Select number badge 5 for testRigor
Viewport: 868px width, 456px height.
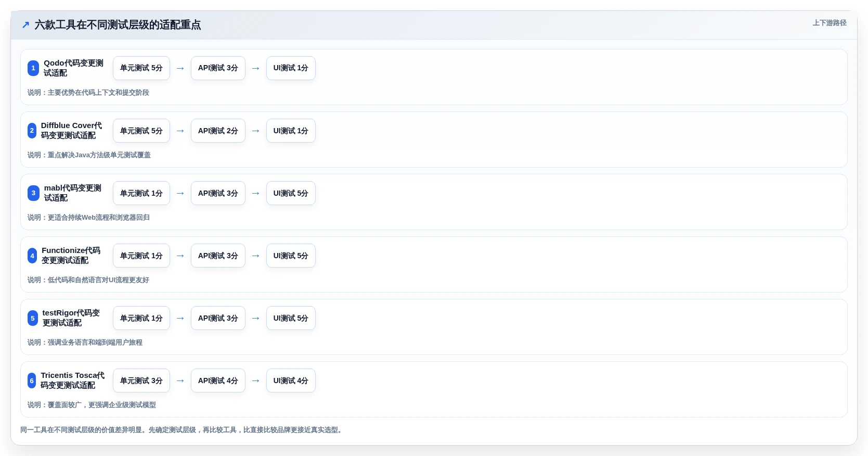[x=33, y=318]
